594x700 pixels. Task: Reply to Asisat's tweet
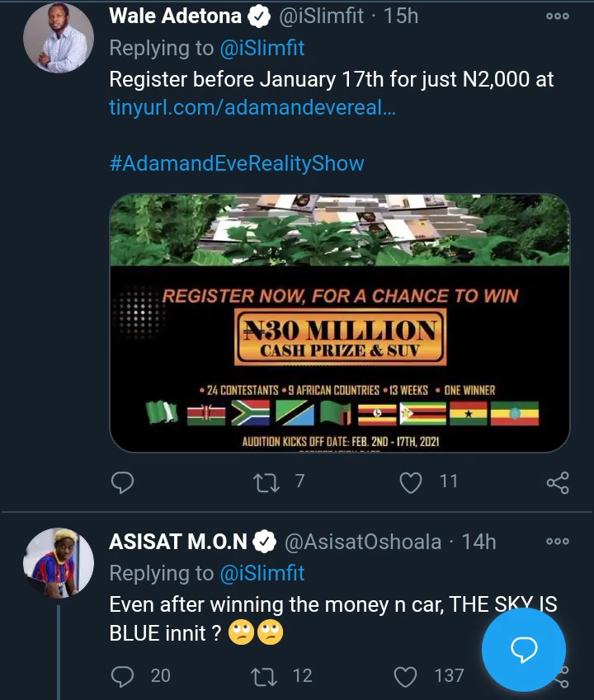pyautogui.click(x=122, y=676)
